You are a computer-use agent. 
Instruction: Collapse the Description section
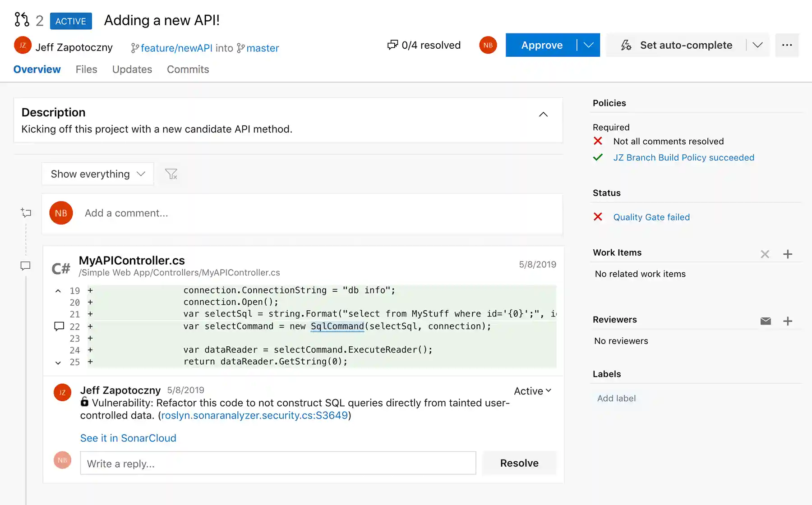(543, 114)
